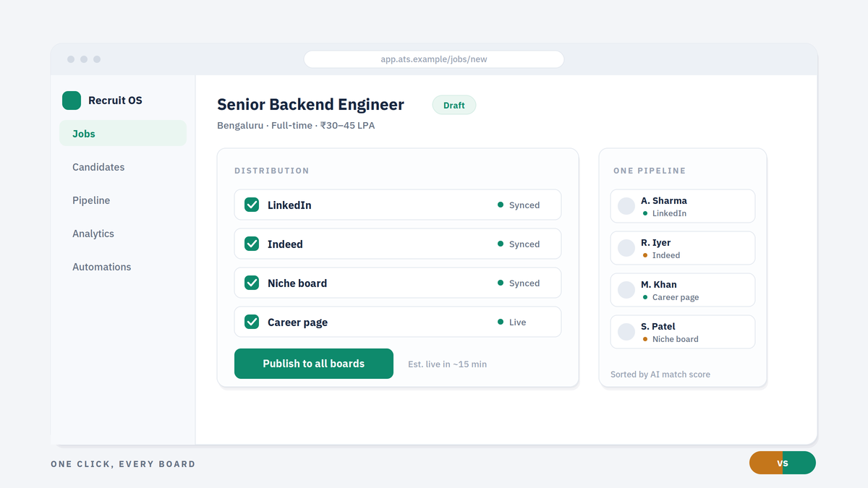The width and height of the screenshot is (868, 488).
Task: Click the "Est. live in ~15 min" text
Action: click(x=447, y=364)
